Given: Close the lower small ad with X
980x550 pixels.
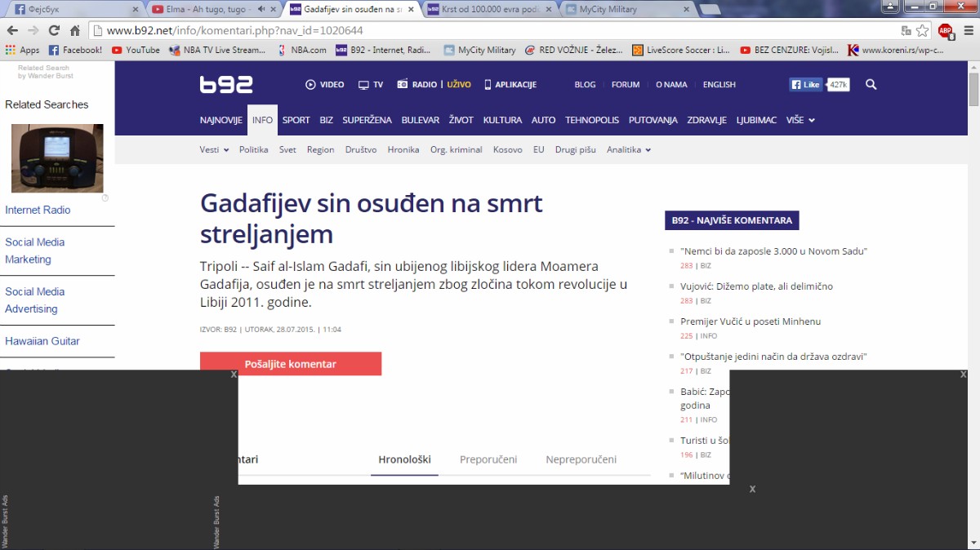Looking at the screenshot, I should 752,489.
